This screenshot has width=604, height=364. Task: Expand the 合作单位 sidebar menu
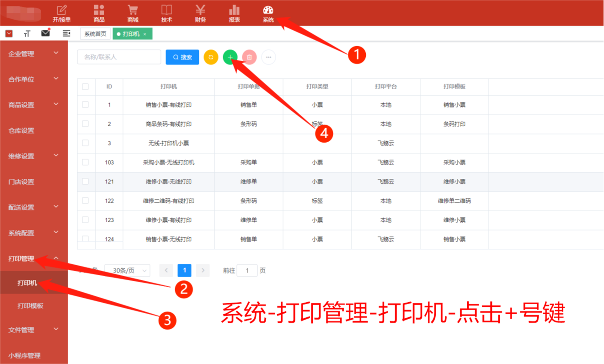click(x=34, y=79)
